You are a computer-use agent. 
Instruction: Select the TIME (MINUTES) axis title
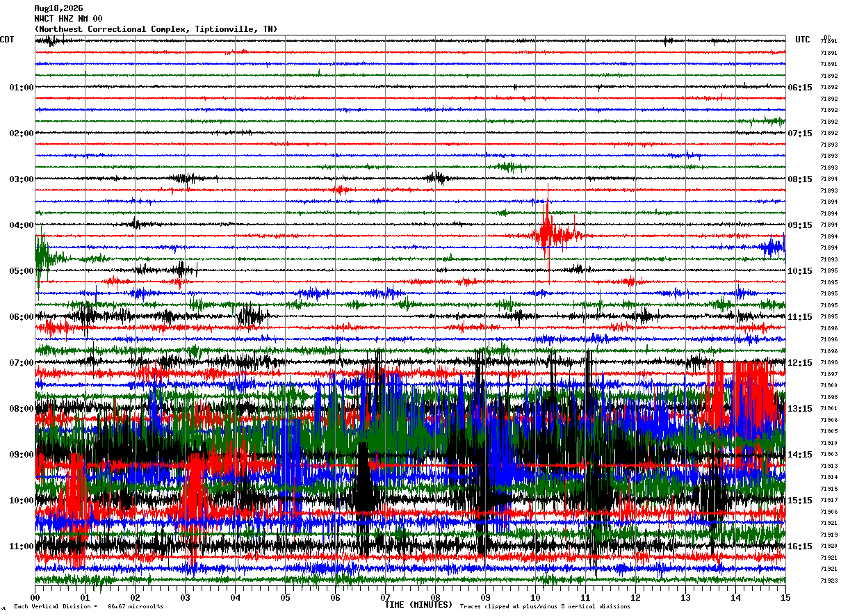pos(418,605)
